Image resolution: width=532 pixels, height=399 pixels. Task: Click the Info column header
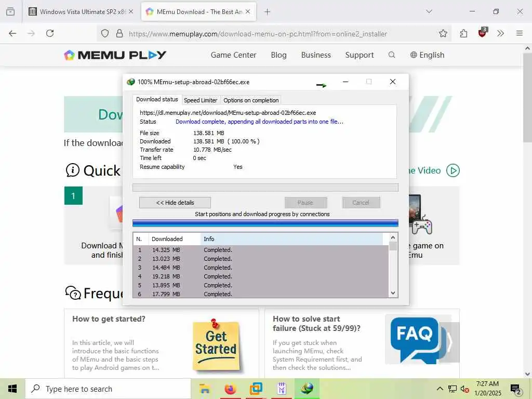(292, 239)
